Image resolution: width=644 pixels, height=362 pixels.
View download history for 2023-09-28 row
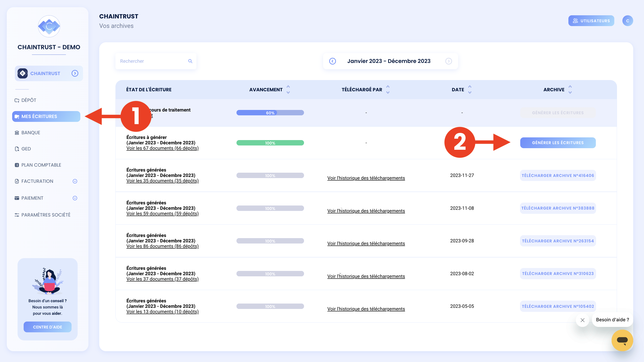point(366,244)
